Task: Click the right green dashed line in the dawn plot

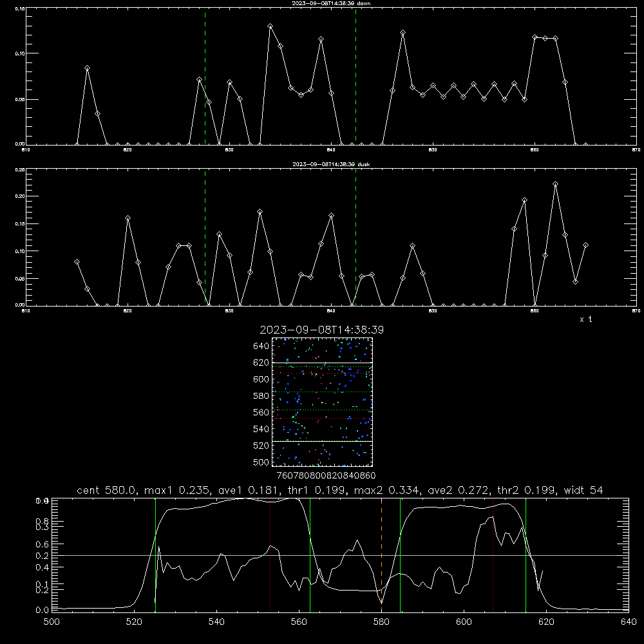Action: point(355,76)
